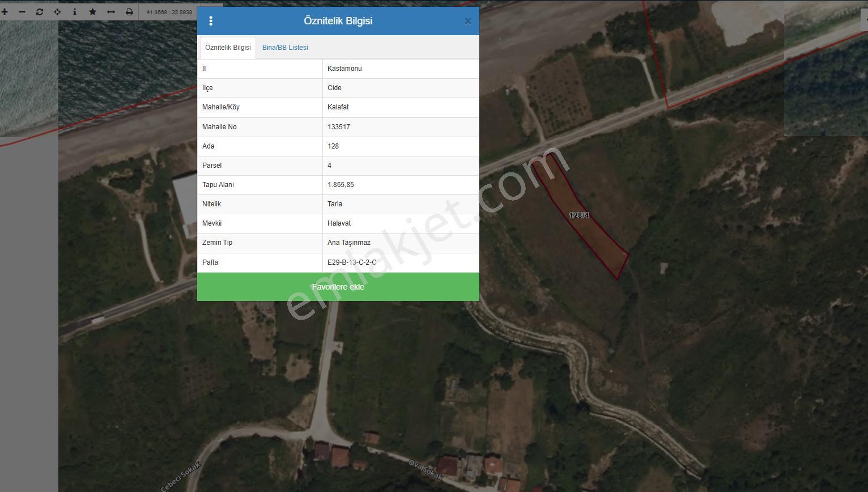Click the Zemin Tip value Ana Taşınmaz

[349, 243]
